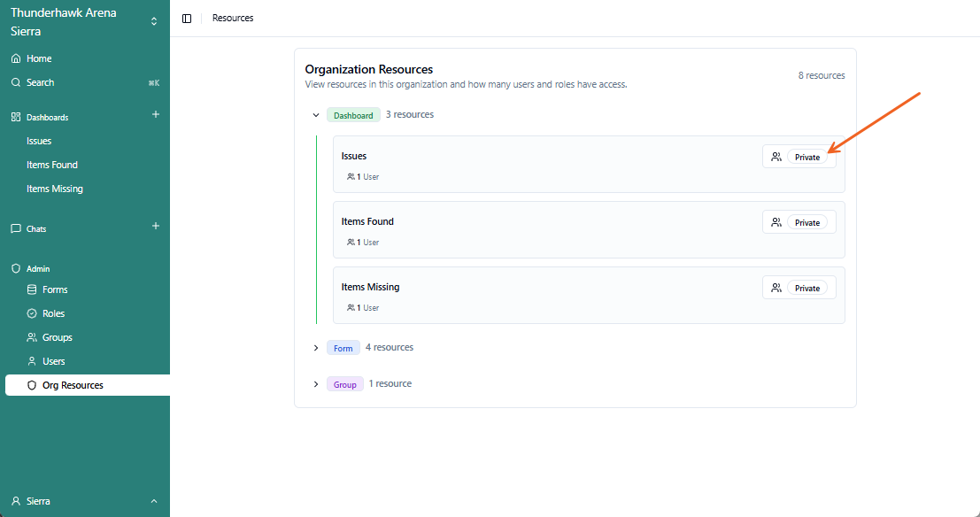Open the Sierra user menu

84,501
